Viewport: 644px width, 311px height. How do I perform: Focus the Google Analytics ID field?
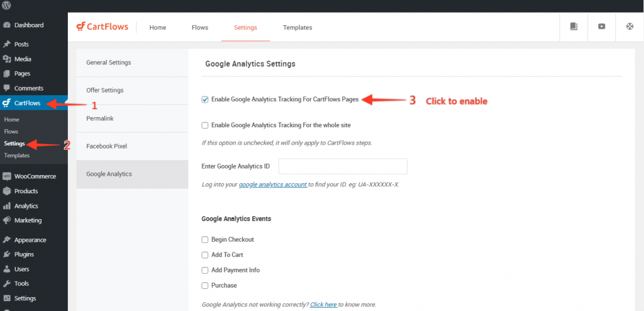click(x=343, y=166)
